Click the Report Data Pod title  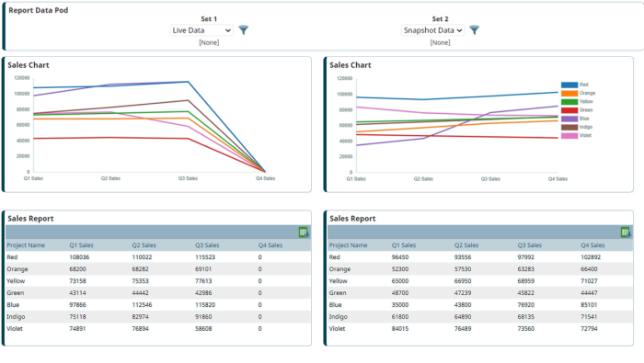coord(39,10)
